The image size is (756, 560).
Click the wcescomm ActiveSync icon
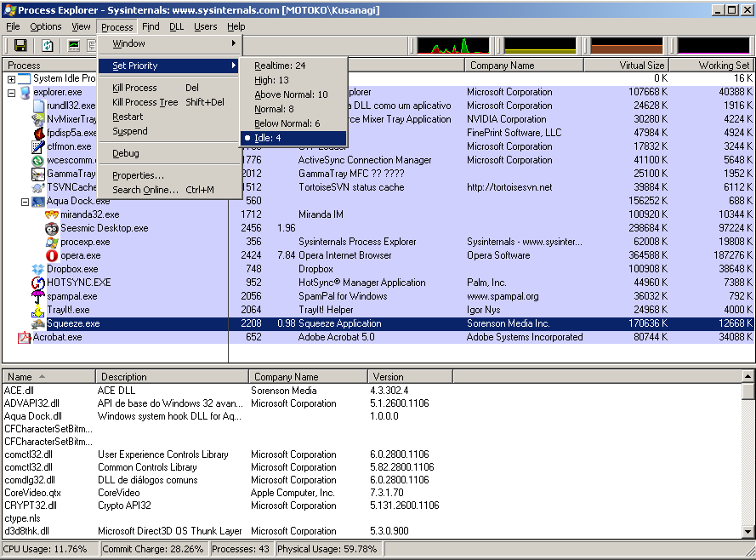pos(38,160)
